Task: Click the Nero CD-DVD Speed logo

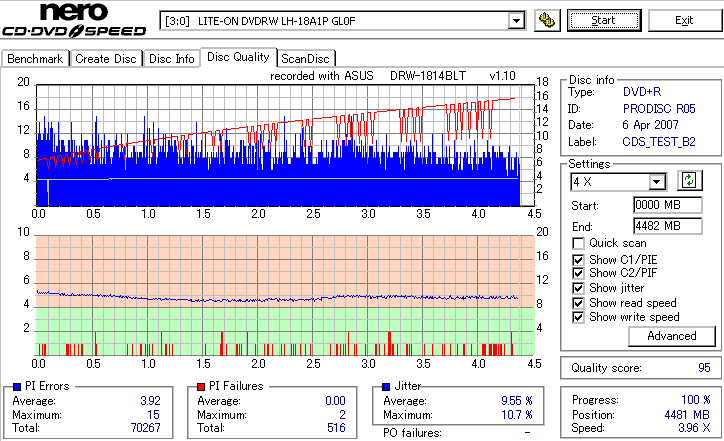Action: (74, 20)
